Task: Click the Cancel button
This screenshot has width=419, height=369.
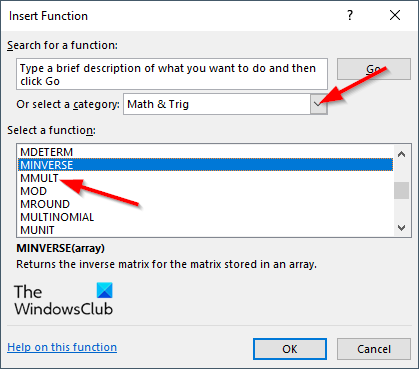Action: pyautogui.click(x=374, y=349)
